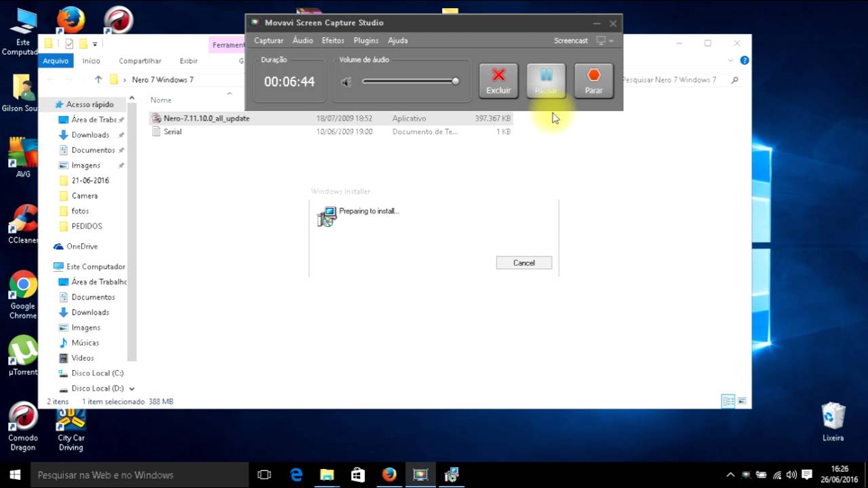868x488 pixels.
Task: Open the Lixeira recycle bin
Action: pos(833,422)
